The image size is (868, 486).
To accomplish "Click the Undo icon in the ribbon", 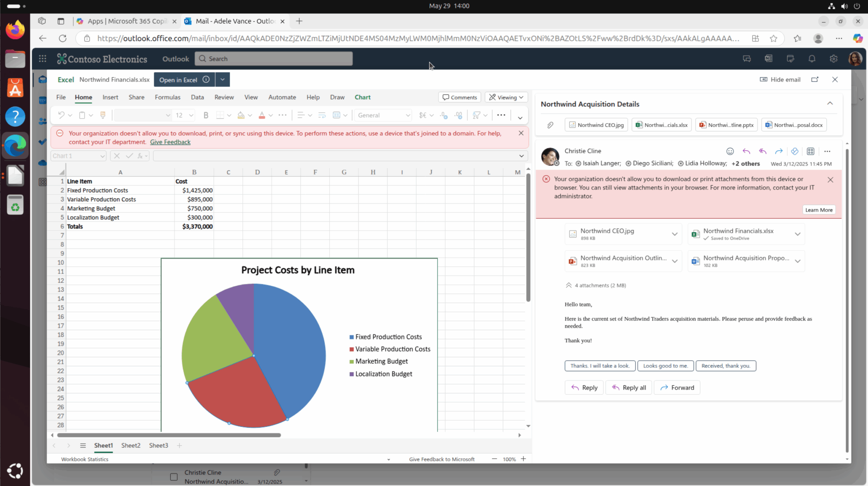I will pyautogui.click(x=61, y=115).
